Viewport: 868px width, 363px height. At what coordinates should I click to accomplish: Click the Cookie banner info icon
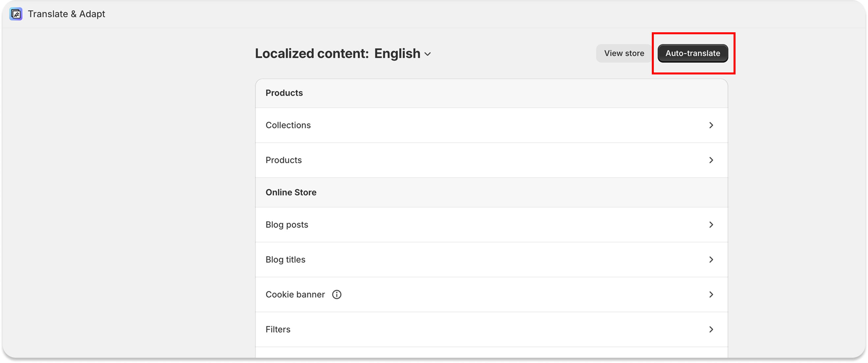tap(336, 294)
